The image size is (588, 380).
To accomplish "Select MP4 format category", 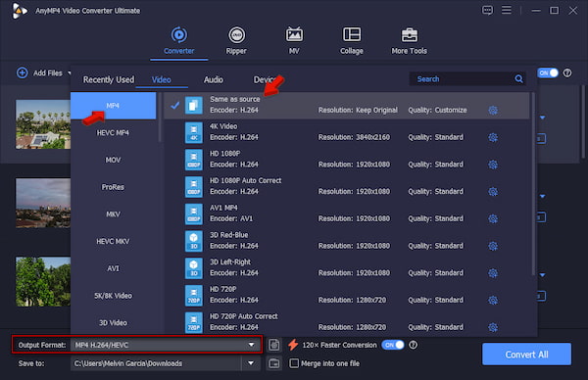I will pyautogui.click(x=114, y=106).
